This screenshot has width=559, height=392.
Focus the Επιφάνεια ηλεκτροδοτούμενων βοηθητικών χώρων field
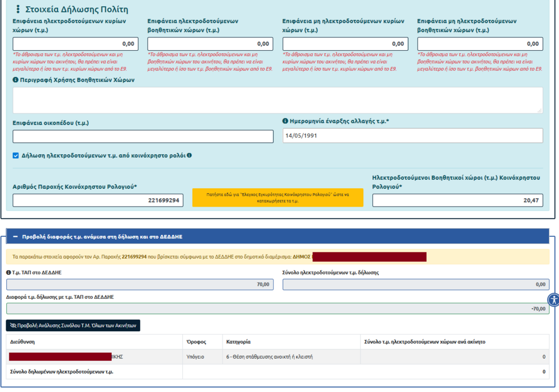pyautogui.click(x=210, y=44)
